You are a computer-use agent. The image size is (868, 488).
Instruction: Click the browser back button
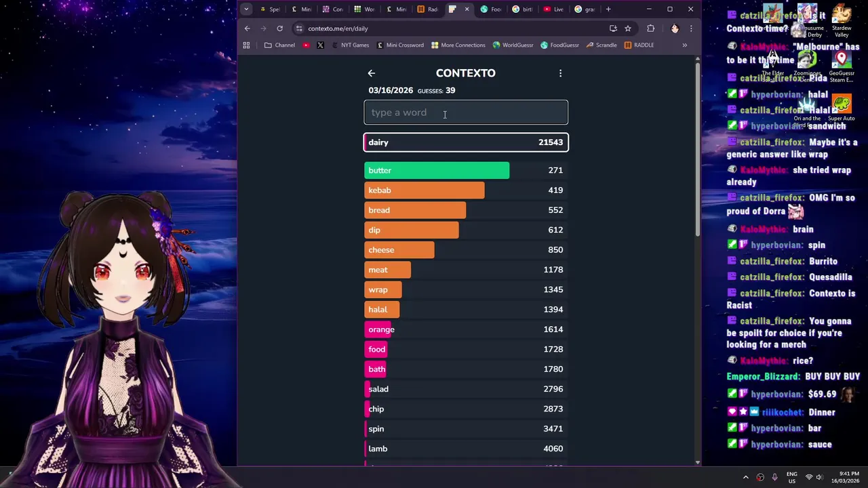248,28
